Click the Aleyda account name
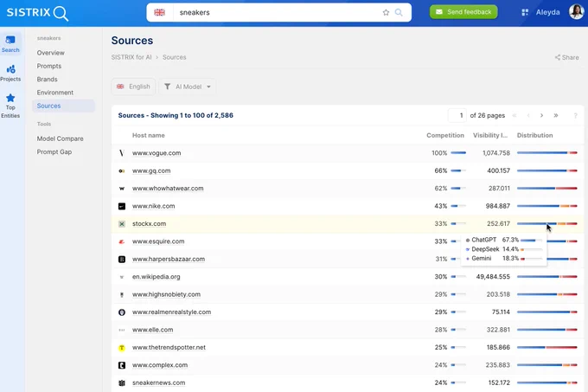This screenshot has width=588, height=392. [547, 12]
